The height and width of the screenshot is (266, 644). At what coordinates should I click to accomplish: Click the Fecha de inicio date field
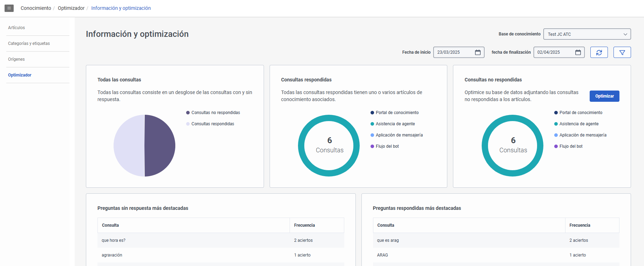pos(459,52)
